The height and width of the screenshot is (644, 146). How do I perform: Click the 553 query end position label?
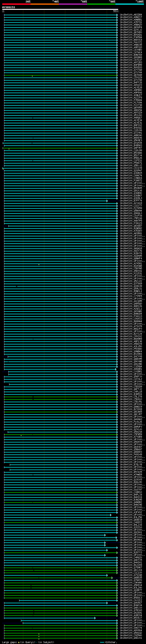point(115,11)
